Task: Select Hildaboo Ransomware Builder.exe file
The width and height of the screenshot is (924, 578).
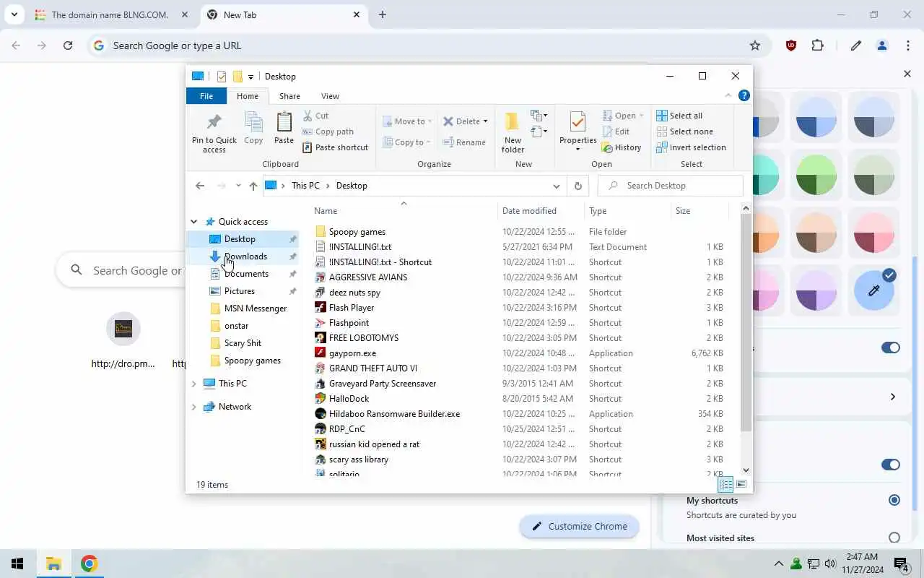Action: [394, 414]
